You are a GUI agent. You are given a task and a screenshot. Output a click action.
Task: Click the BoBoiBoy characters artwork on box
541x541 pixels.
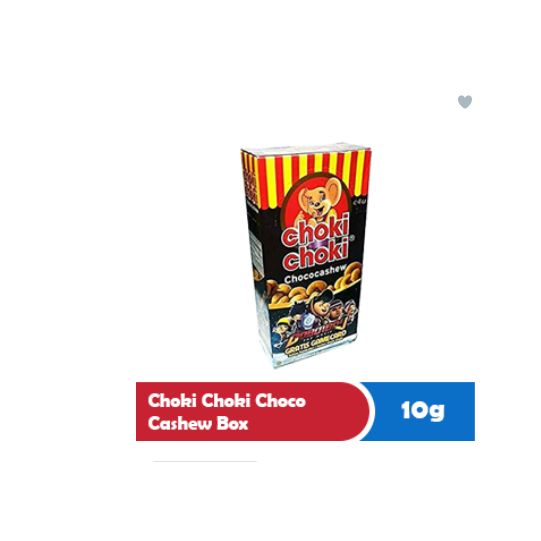pos(314,316)
